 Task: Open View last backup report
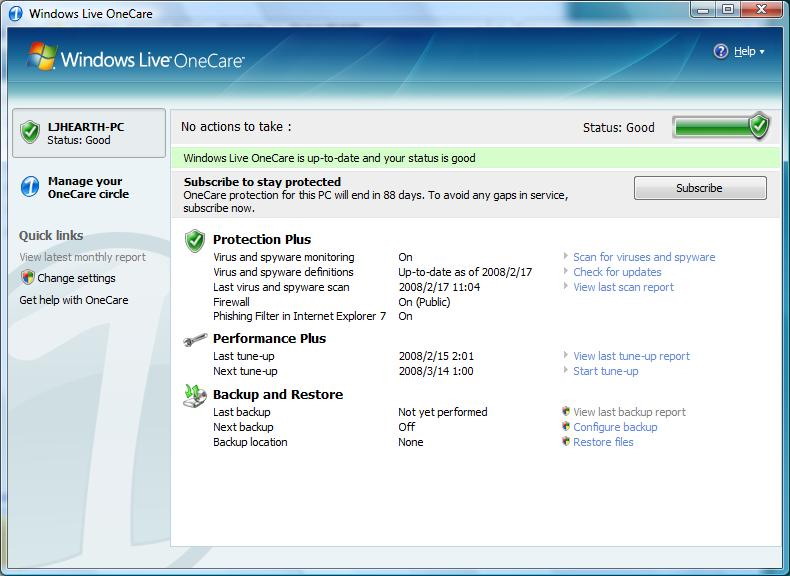(x=629, y=412)
